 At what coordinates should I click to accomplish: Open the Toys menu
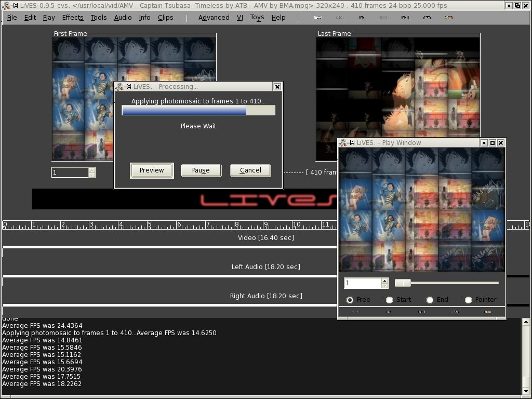click(257, 18)
